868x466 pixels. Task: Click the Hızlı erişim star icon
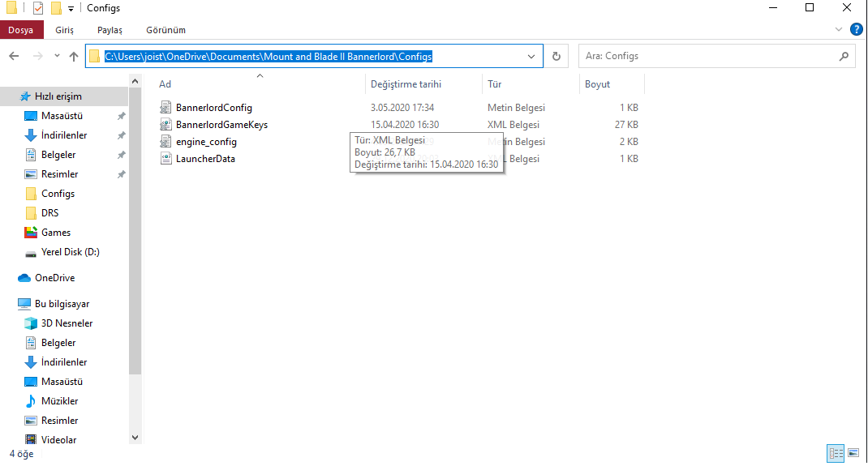pos(25,96)
